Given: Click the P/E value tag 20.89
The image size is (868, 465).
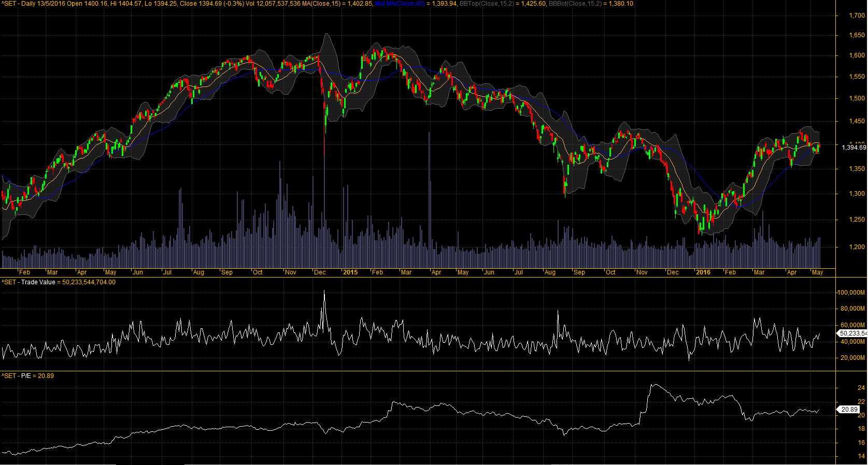Looking at the screenshot, I should pos(849,410).
